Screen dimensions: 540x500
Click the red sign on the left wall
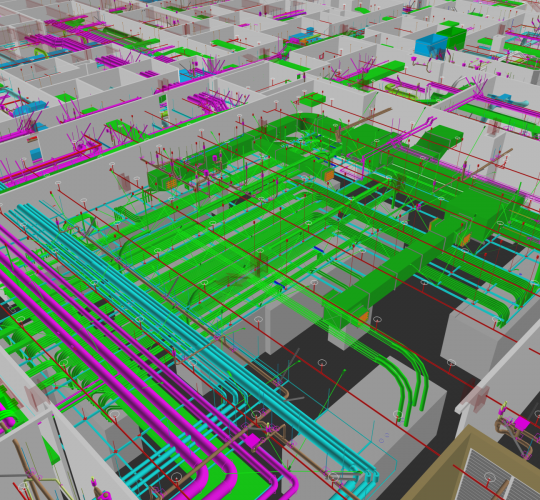tap(32, 139)
